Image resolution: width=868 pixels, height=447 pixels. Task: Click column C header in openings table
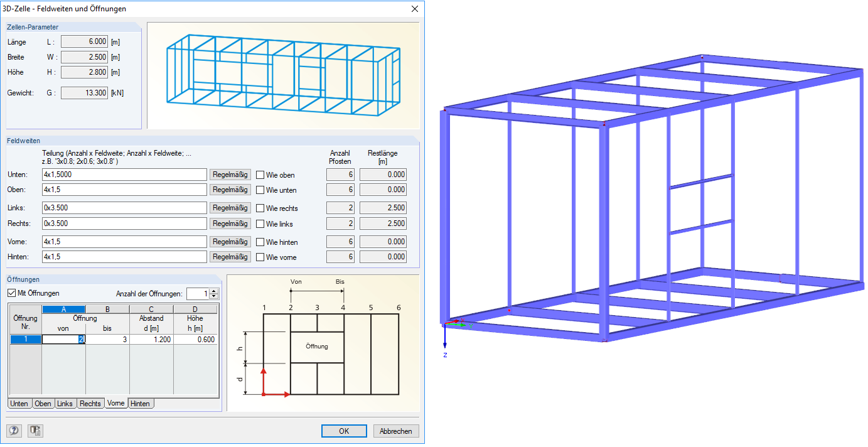pyautogui.click(x=151, y=309)
